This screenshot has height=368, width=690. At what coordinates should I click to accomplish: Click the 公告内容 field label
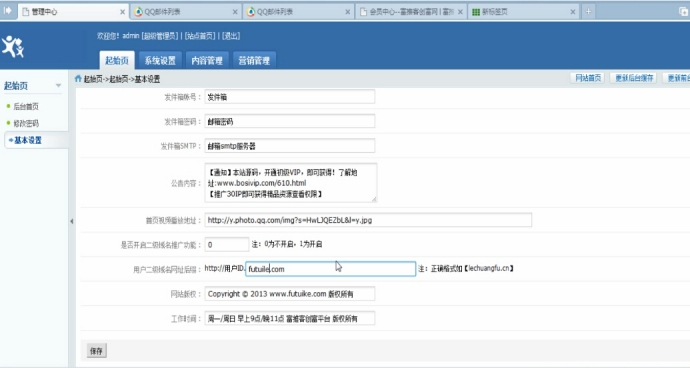coord(186,183)
